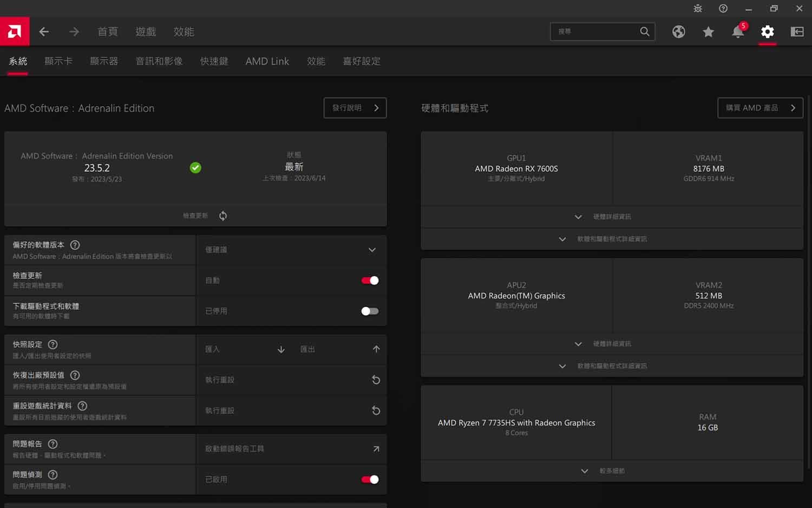Viewport: 812px width, 508px height.
Task: Switch to the 系統 tab
Action: click(18, 61)
